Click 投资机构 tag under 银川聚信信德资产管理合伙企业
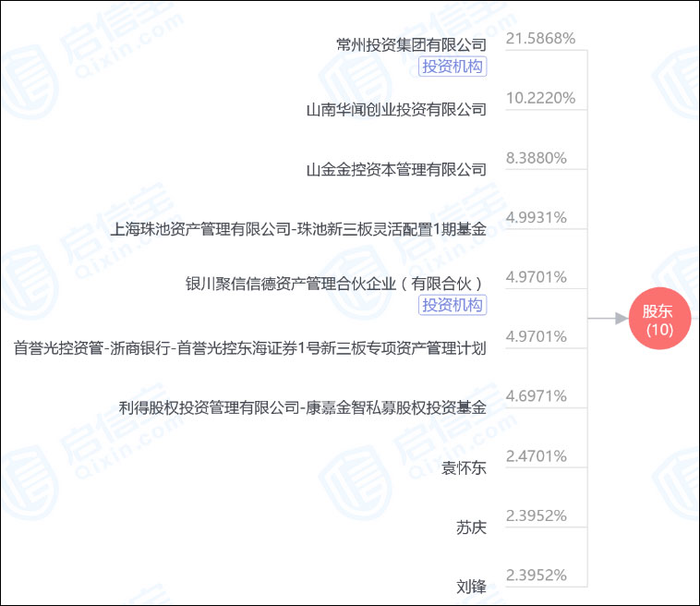This screenshot has height=606, width=700. 453,305
